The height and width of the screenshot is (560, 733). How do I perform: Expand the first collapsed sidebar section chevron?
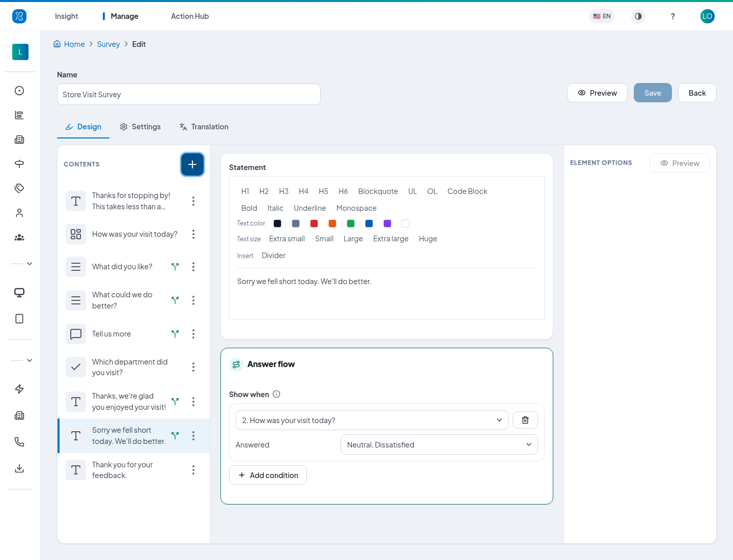[x=30, y=264]
